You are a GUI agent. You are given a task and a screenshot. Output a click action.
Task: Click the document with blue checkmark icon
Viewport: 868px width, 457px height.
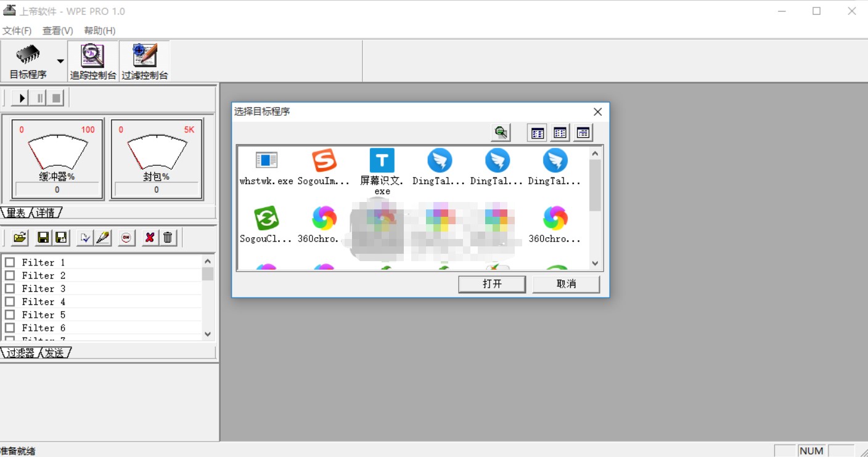(x=85, y=238)
